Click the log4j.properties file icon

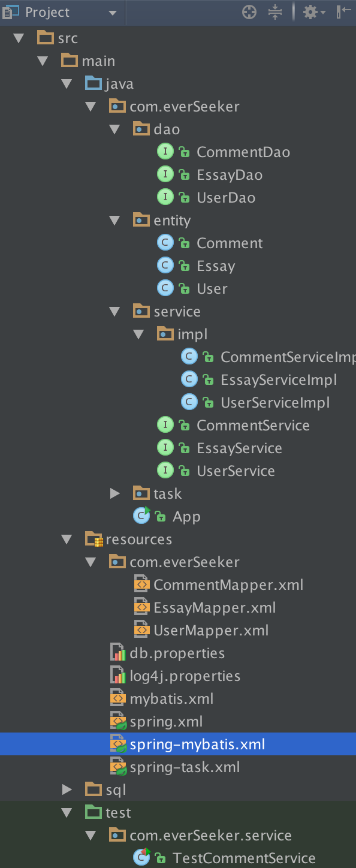[x=118, y=676]
